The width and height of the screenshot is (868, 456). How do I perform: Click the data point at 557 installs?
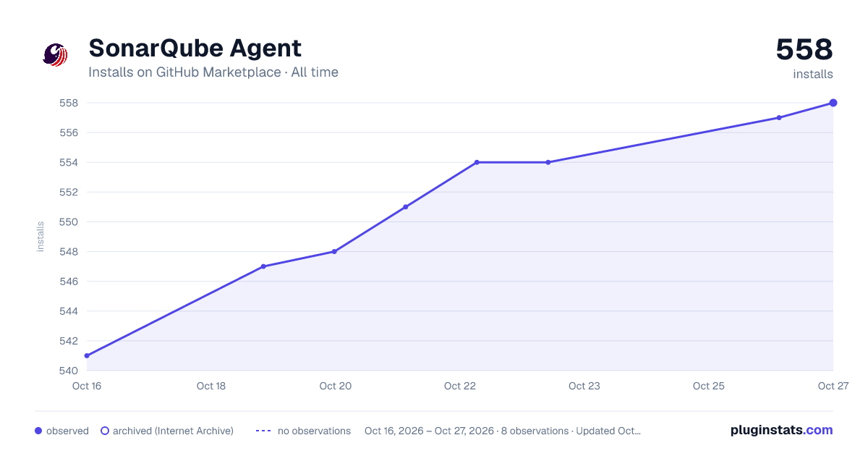click(x=778, y=117)
